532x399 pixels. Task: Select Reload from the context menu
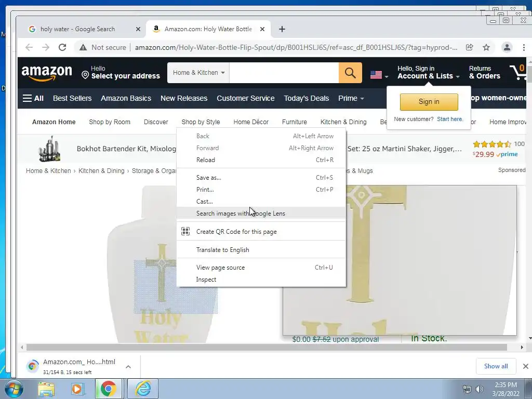pyautogui.click(x=261, y=160)
